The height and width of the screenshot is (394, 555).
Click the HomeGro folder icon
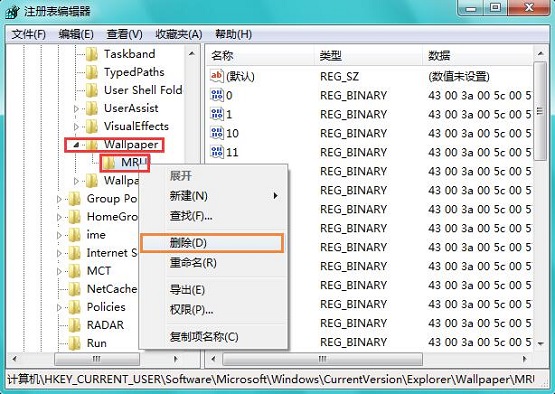point(75,217)
